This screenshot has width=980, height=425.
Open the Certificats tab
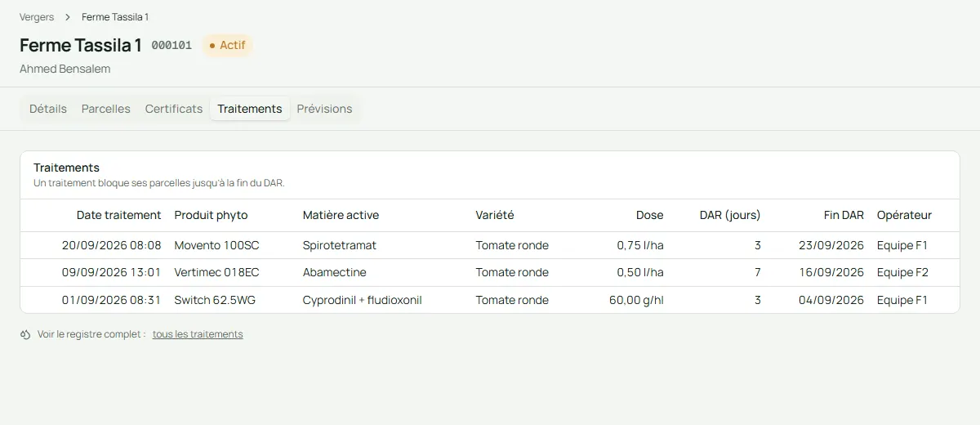click(174, 109)
